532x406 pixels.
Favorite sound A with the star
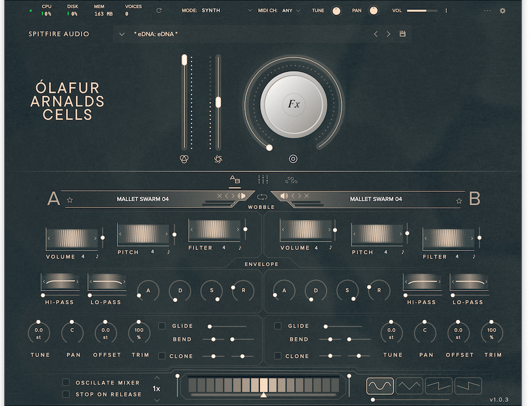pos(70,200)
